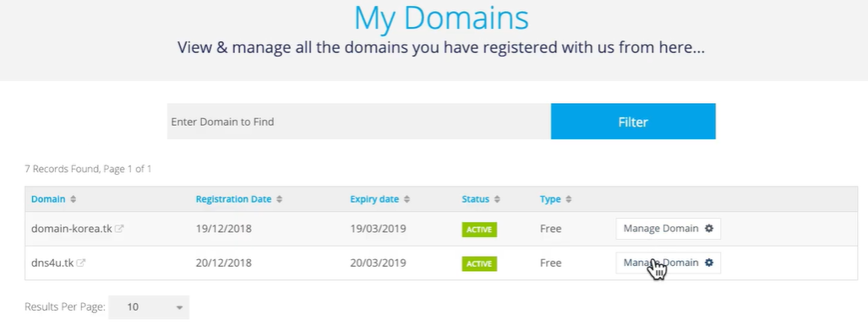
Task: Sort by Type column arrows icon
Action: pyautogui.click(x=569, y=199)
